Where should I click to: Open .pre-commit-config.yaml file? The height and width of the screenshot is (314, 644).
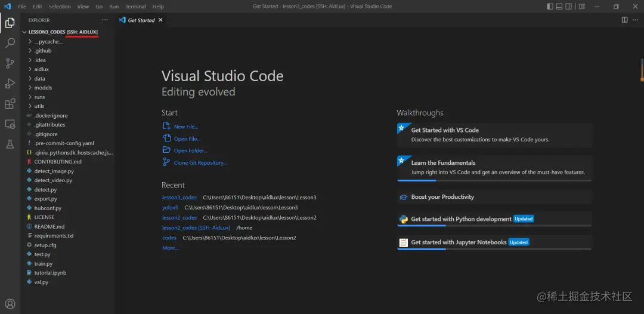point(68,143)
